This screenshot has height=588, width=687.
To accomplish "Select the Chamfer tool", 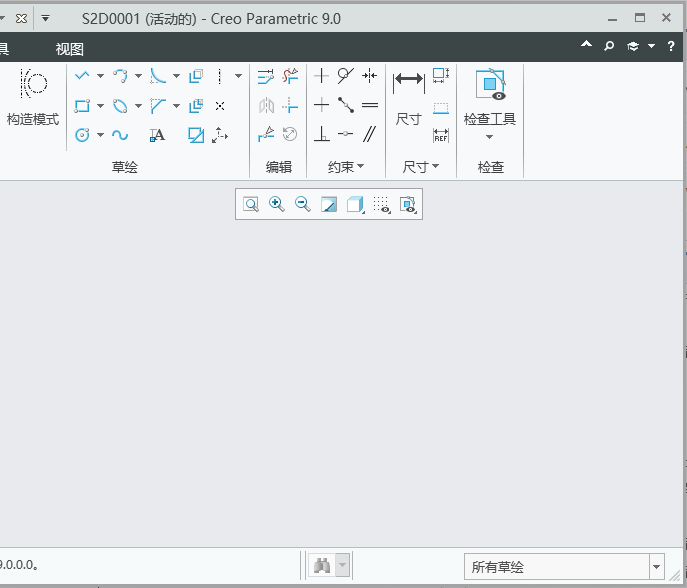I will pos(158,106).
